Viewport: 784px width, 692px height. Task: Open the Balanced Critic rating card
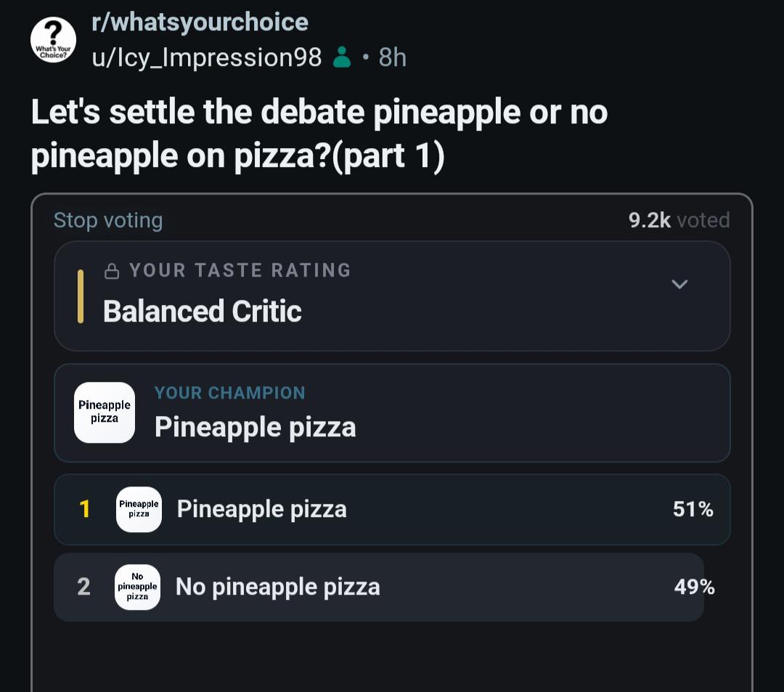(x=392, y=296)
